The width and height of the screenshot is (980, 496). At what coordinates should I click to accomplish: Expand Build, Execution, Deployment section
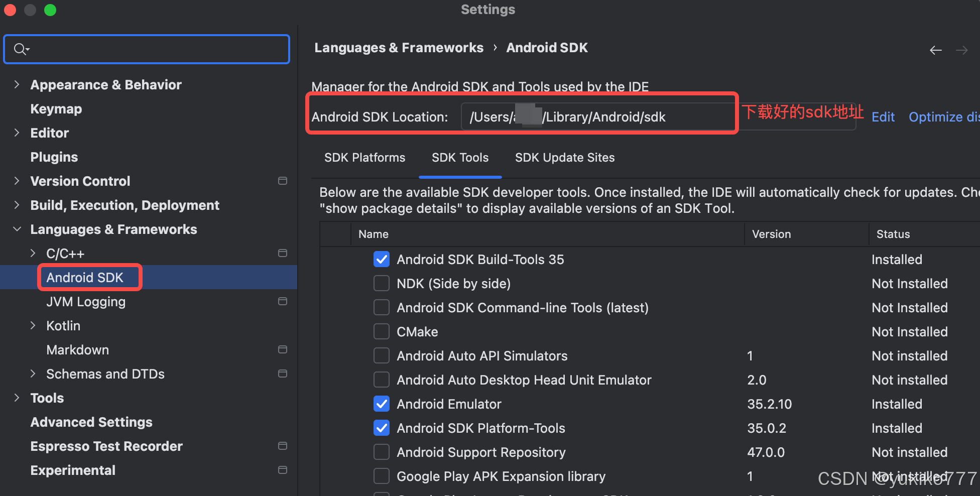pyautogui.click(x=17, y=205)
